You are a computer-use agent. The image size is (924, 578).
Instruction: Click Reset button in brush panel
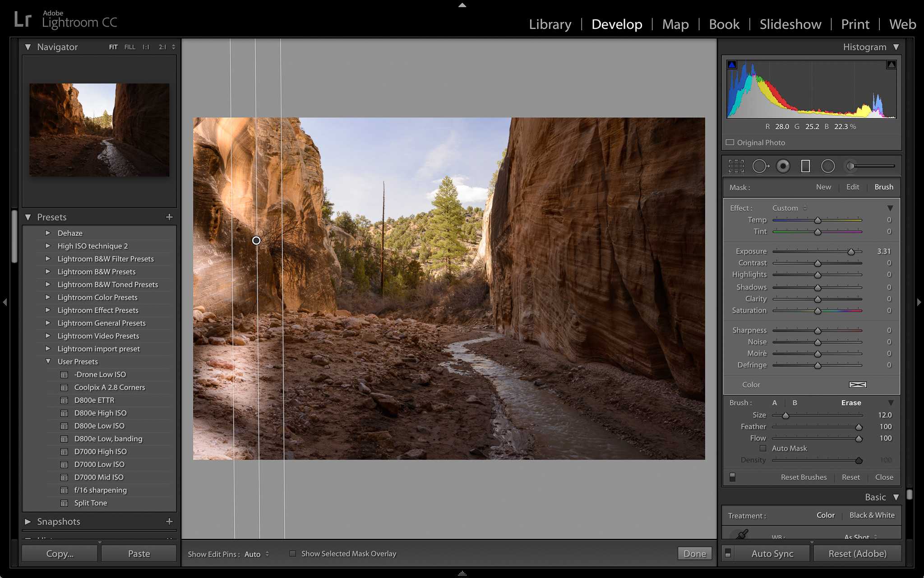point(851,477)
